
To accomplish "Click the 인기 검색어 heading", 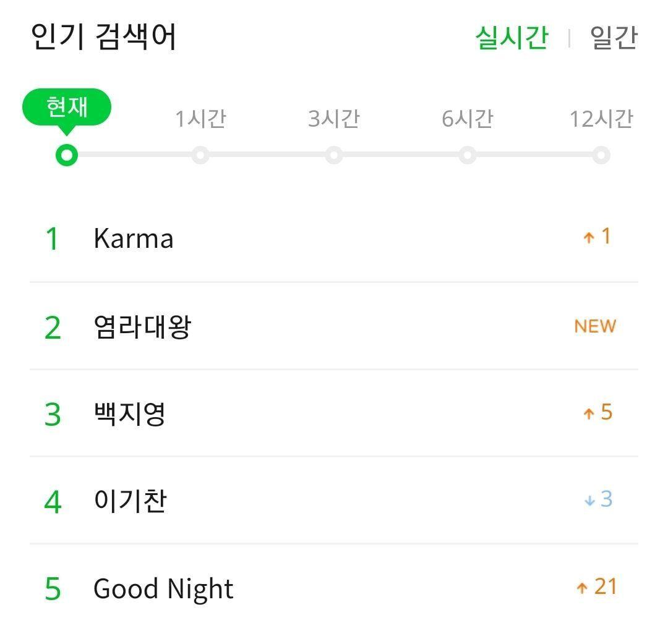I will (104, 37).
